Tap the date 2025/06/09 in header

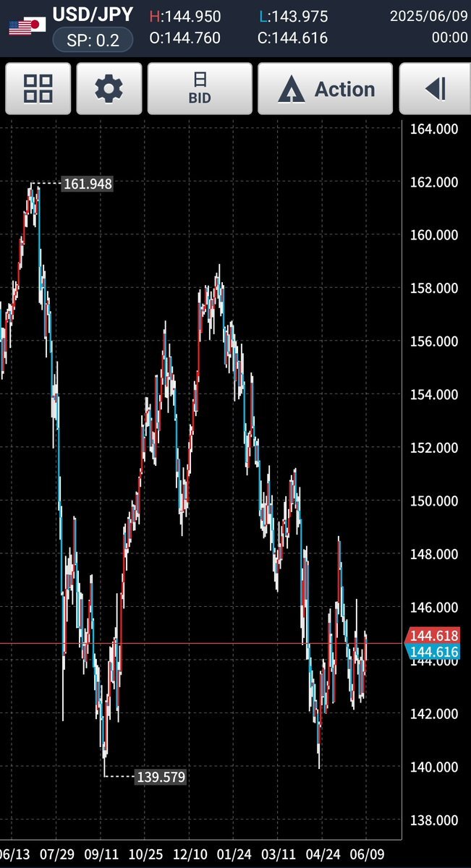tap(429, 15)
